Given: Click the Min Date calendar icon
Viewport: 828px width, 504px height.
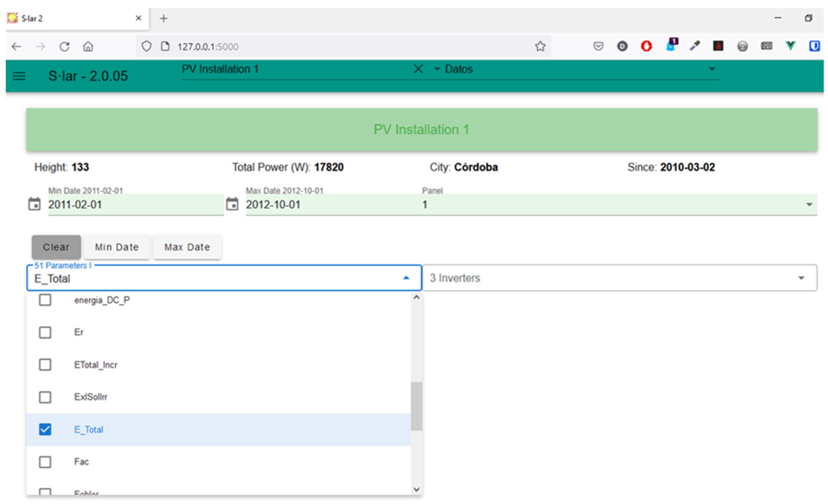Looking at the screenshot, I should coord(34,204).
